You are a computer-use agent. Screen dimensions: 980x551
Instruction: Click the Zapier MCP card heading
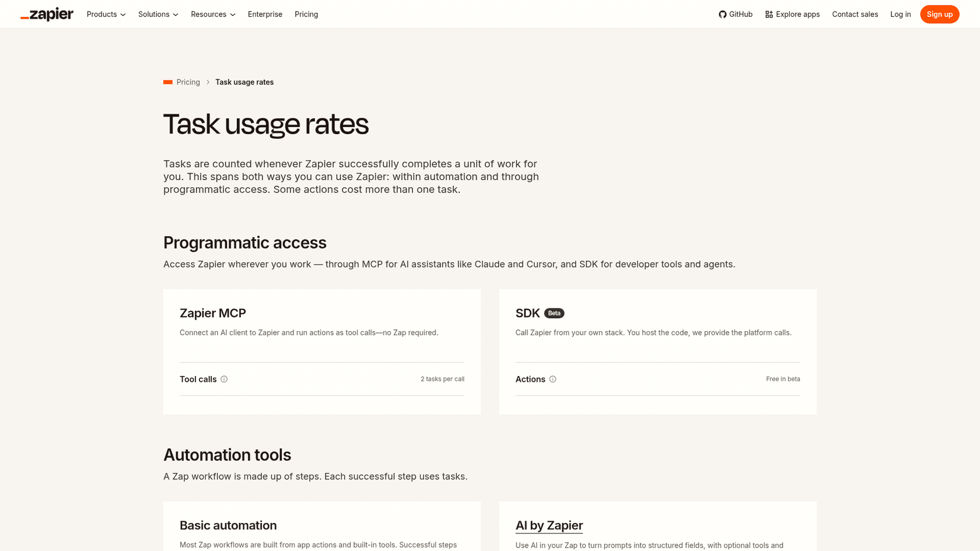[213, 313]
